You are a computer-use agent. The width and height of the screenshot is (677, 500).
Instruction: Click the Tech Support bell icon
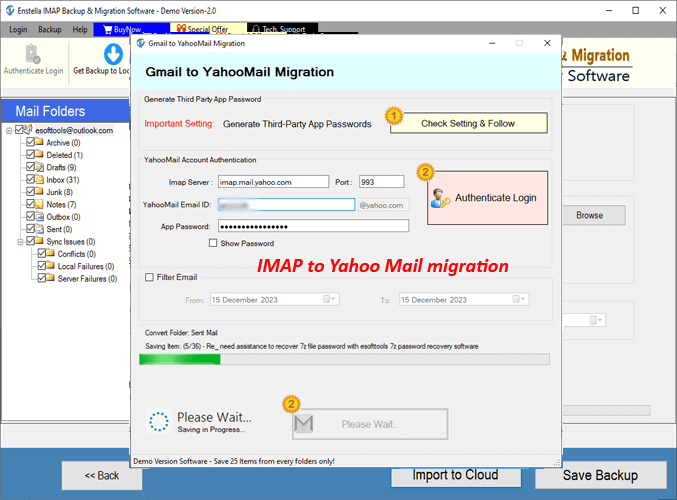pyautogui.click(x=256, y=29)
